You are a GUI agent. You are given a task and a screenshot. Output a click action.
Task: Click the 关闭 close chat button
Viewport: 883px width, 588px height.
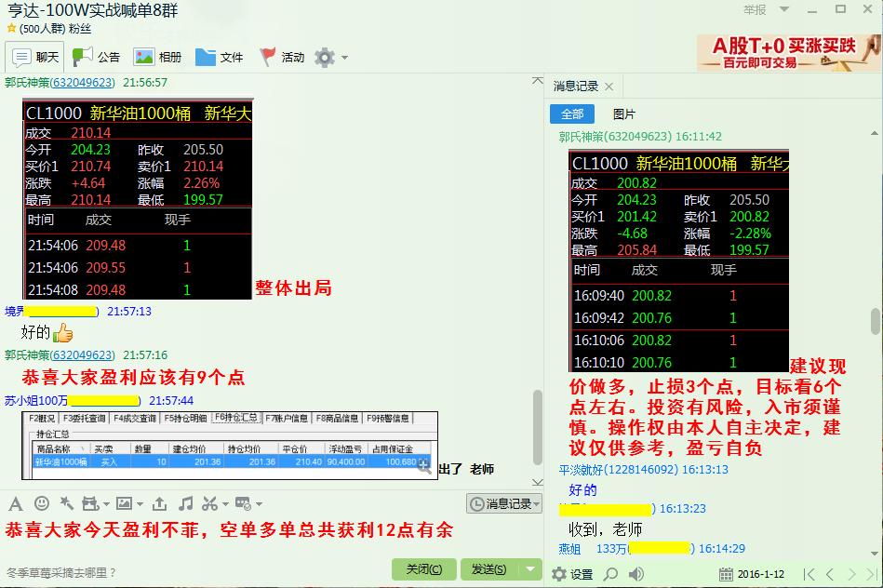(424, 568)
